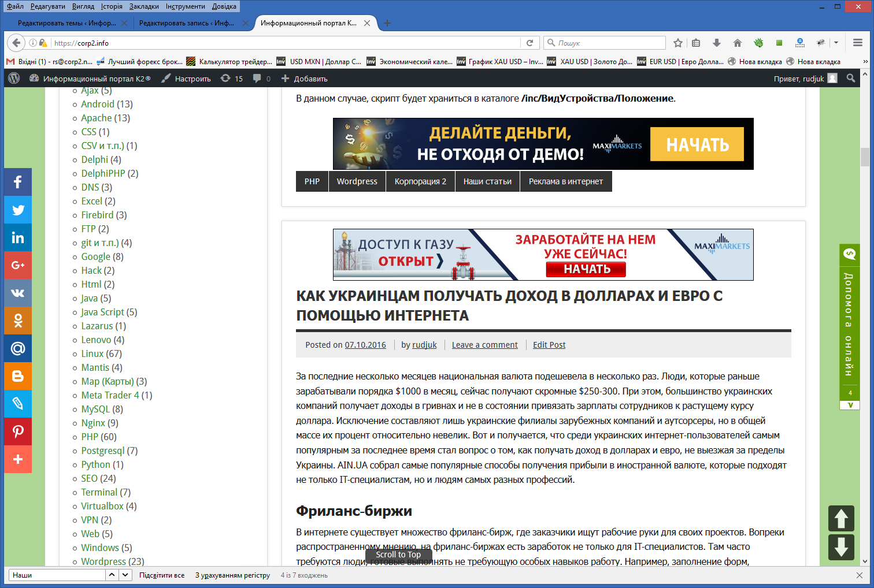Viewport: 874px width, 588px height.
Task: Click the find bar text field
Action: [x=57, y=575]
